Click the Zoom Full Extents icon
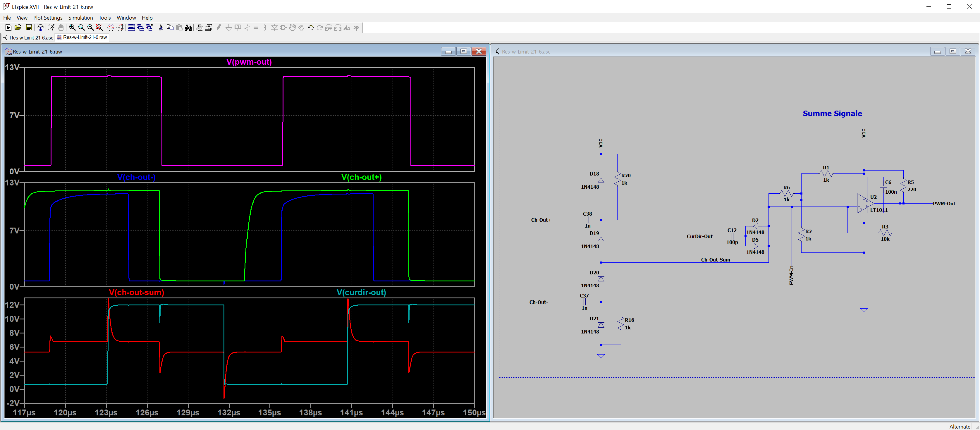 click(100, 27)
